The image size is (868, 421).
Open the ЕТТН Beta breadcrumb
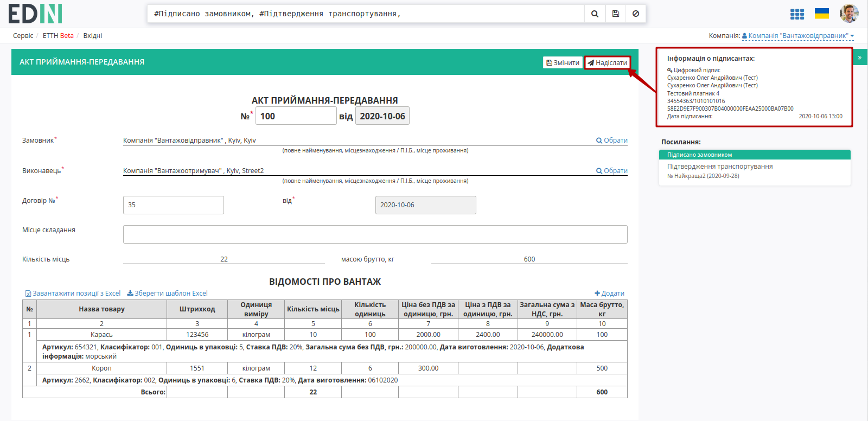click(x=58, y=36)
